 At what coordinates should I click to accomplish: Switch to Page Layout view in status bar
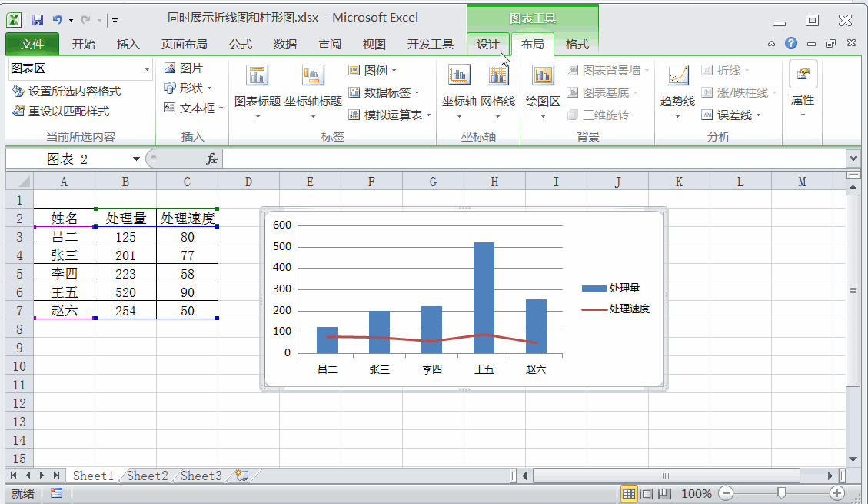pyautogui.click(x=647, y=493)
